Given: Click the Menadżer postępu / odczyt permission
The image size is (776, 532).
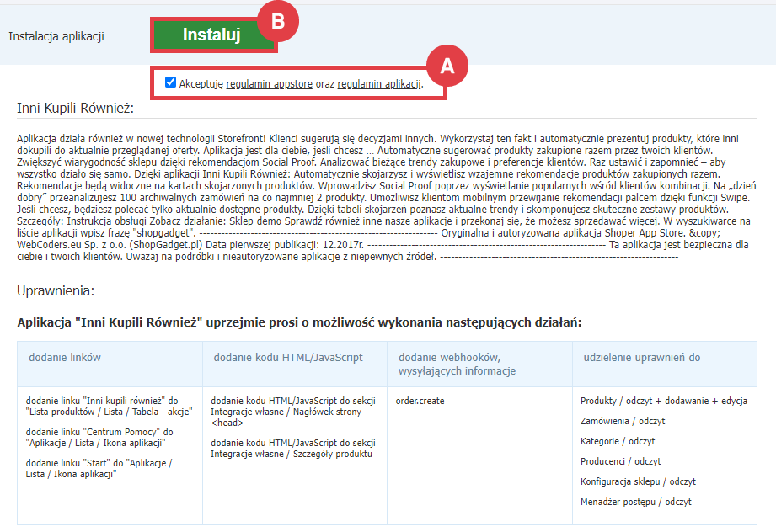Looking at the screenshot, I should pos(636,502).
